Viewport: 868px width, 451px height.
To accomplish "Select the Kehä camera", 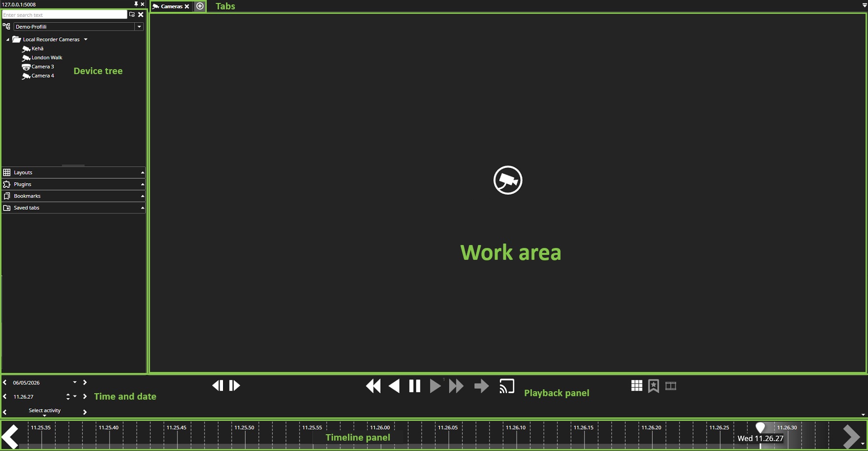I will tap(33, 48).
